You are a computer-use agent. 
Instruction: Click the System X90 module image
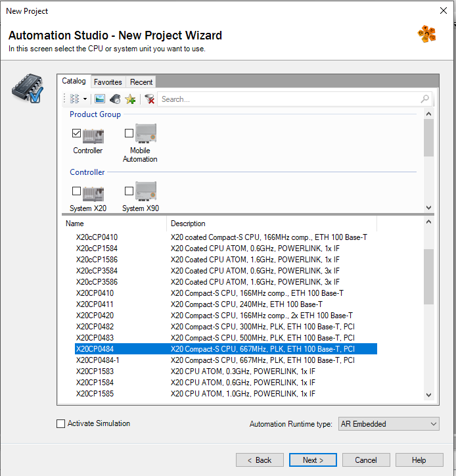(x=146, y=191)
